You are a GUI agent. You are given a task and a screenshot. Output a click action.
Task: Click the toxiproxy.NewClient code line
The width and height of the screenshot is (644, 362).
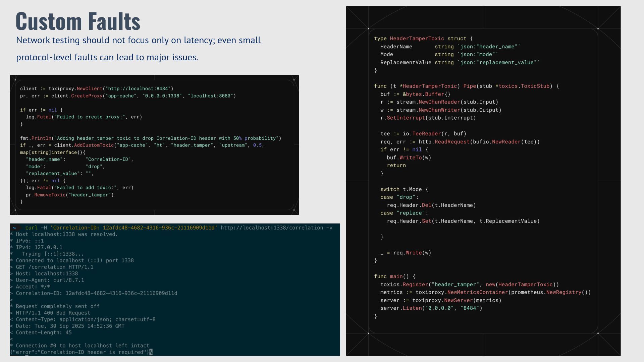point(97,89)
